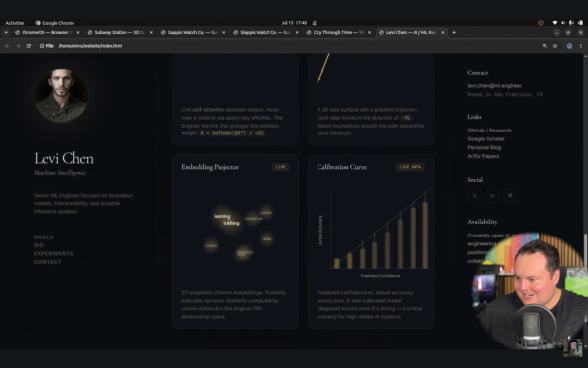The height and width of the screenshot is (368, 588).
Task: Click the levi.chen@ml.engineer email link
Action: (495, 86)
